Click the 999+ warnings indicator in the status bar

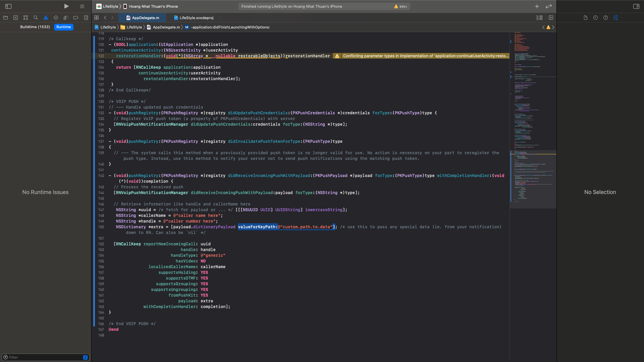[x=401, y=6]
